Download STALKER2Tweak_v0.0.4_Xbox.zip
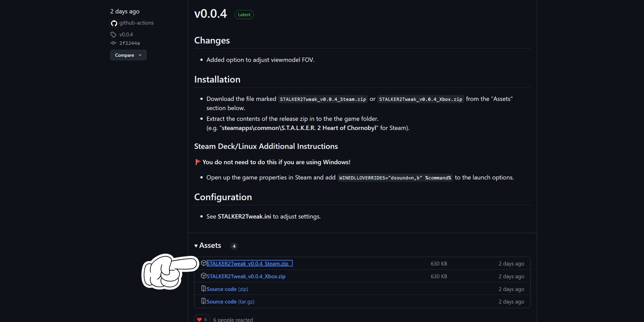 coord(246,276)
